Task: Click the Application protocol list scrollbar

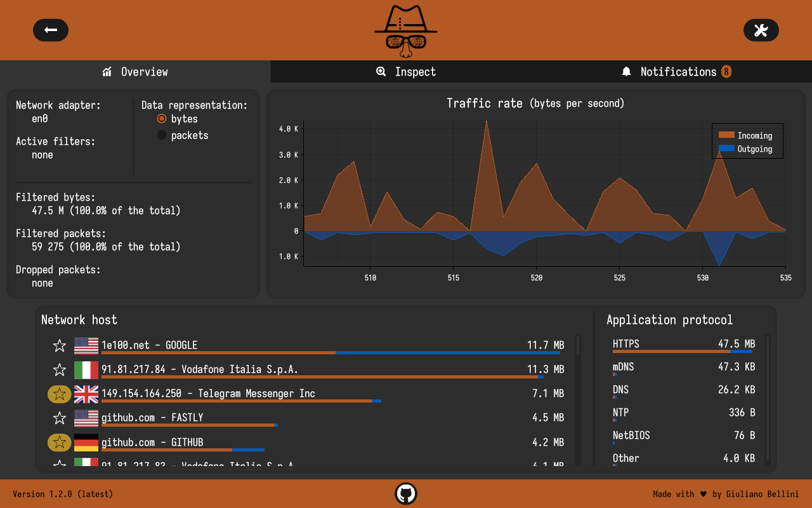Action: pos(768,400)
